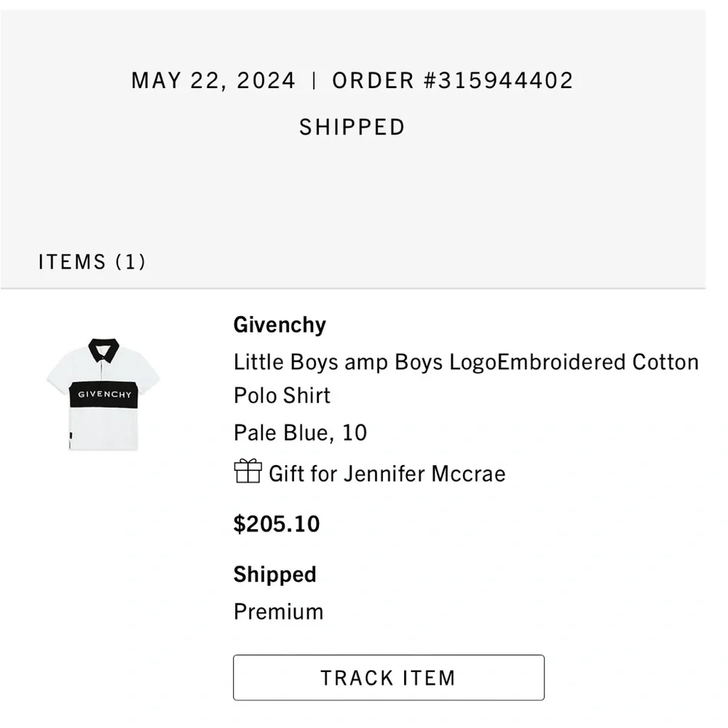Click the black collar in the shirt image
Image resolution: width=728 pixels, height=728 pixels.
coord(103,348)
